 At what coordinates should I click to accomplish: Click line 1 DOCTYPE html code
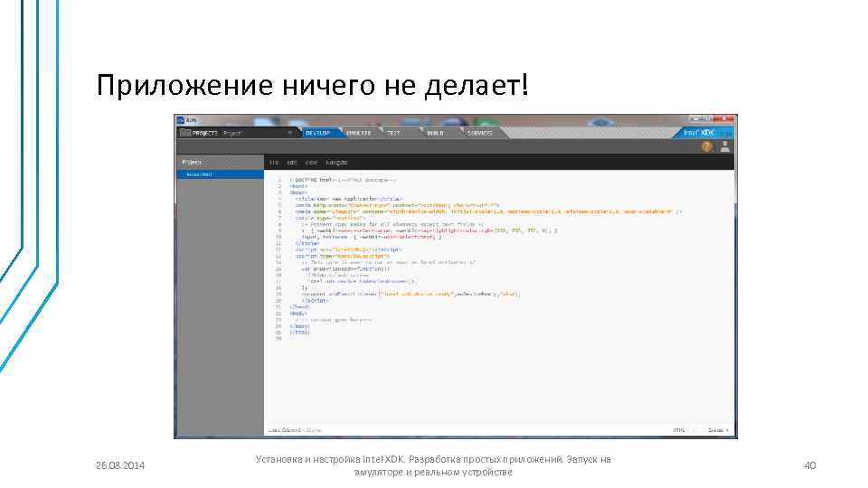[344, 180]
